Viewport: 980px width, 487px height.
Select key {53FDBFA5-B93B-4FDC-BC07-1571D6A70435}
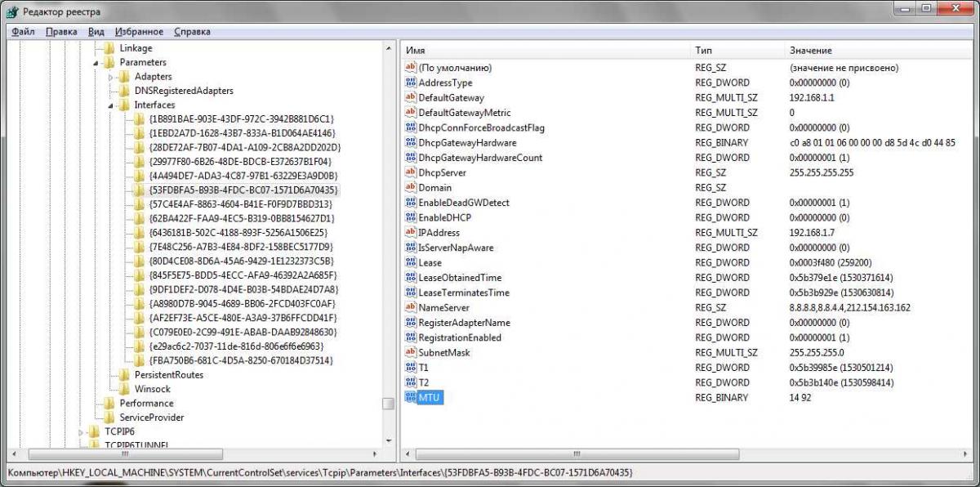tap(243, 190)
